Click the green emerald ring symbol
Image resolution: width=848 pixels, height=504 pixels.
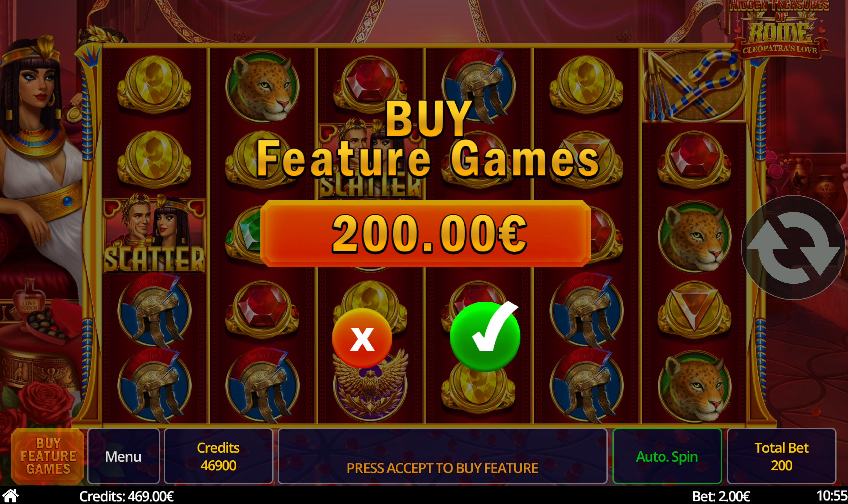pyautogui.click(x=244, y=234)
